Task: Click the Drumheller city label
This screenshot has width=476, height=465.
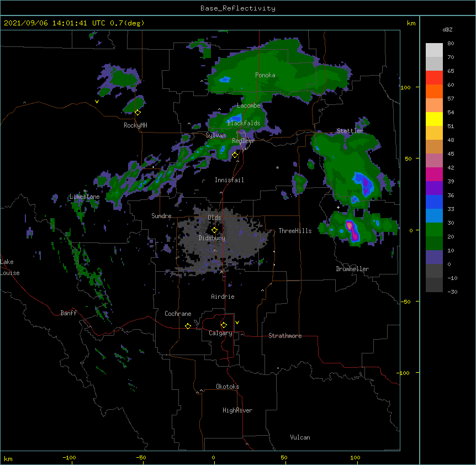Action: click(352, 269)
